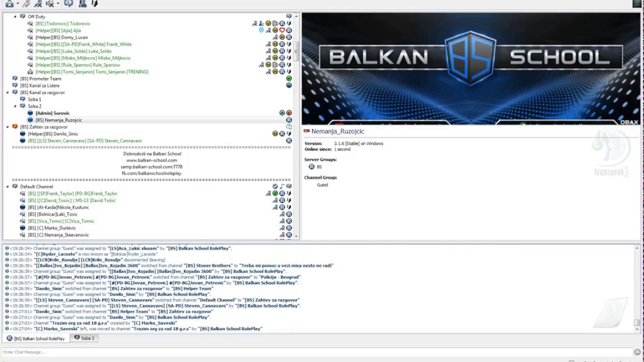The height and width of the screenshot is (362, 644).
Task: Click the green badge on Frenk_Taylor's row
Action: (x=275, y=194)
